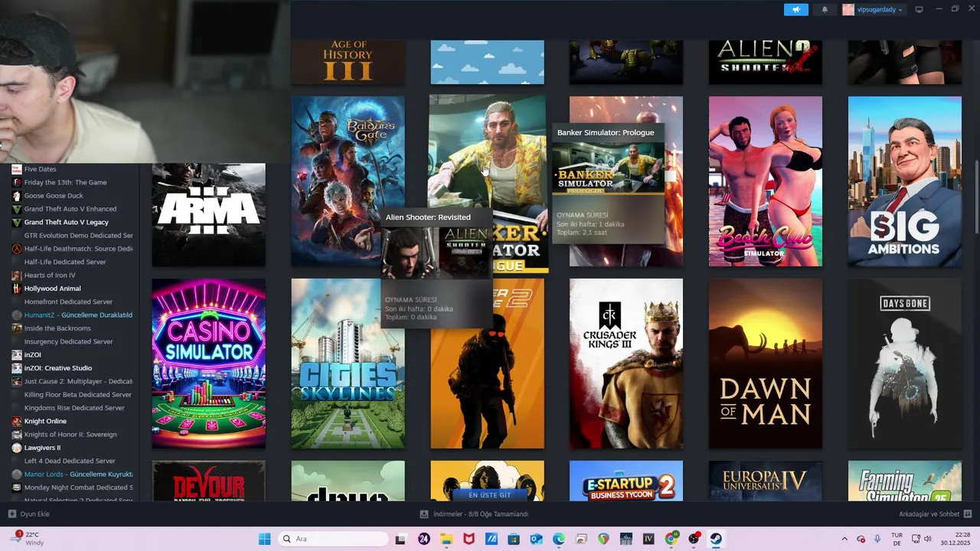
Task: Open the Beach Club Simulator cover
Action: 766,181
